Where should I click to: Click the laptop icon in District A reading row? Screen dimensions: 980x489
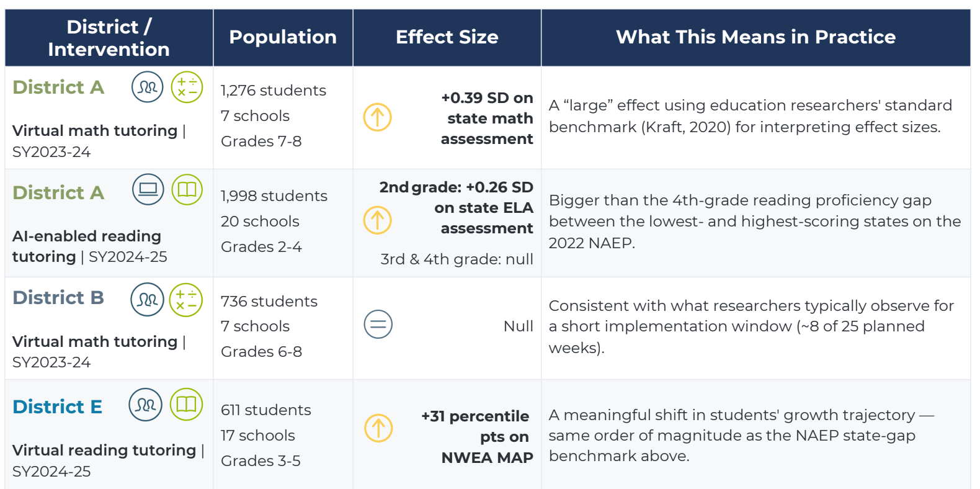pos(148,189)
